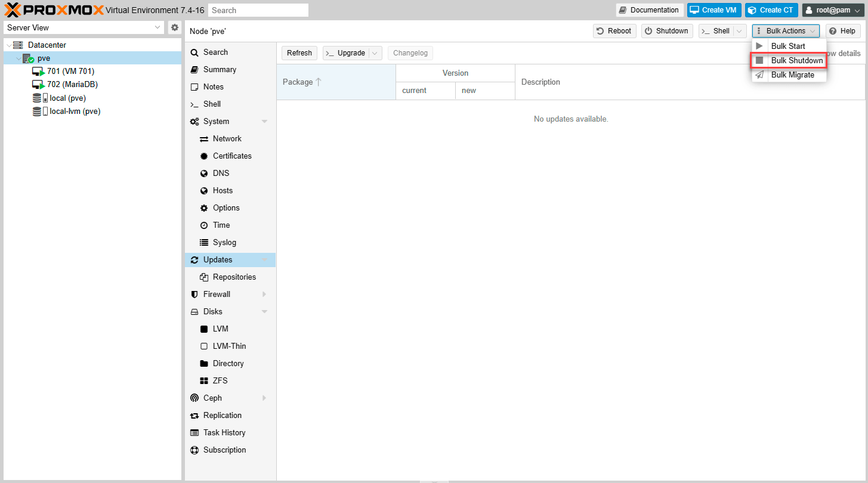Open the Task History page
The width and height of the screenshot is (868, 483).
pos(224,433)
